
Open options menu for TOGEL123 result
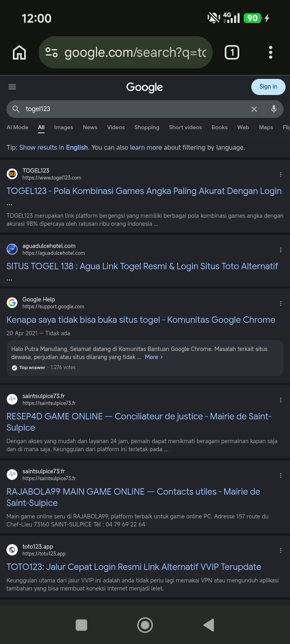[281, 175]
